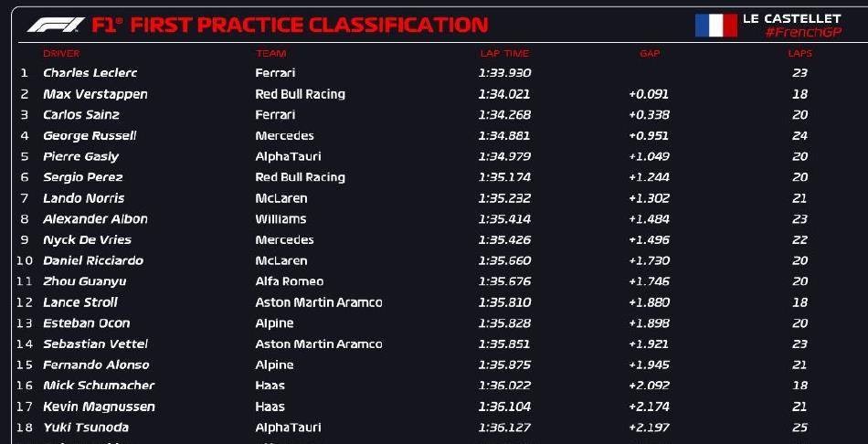The image size is (868, 444).
Task: Click the French flag icon
Action: pos(715,26)
